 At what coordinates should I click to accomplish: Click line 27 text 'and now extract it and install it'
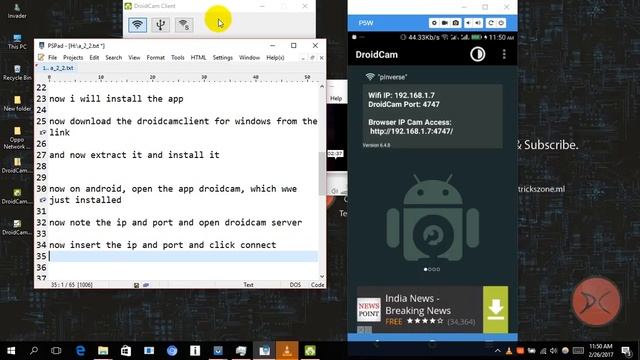pyautogui.click(x=134, y=155)
